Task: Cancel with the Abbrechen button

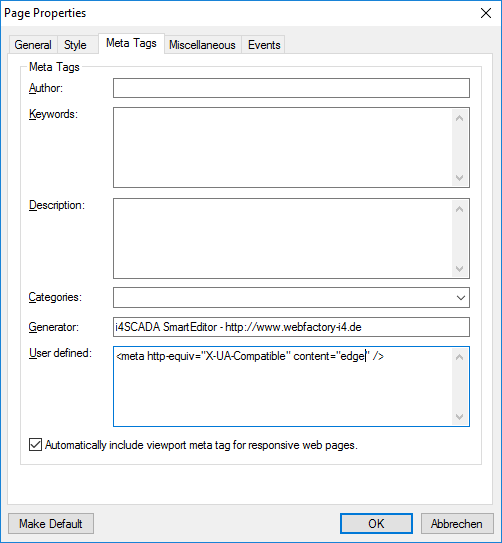Action: pyautogui.click(x=457, y=524)
